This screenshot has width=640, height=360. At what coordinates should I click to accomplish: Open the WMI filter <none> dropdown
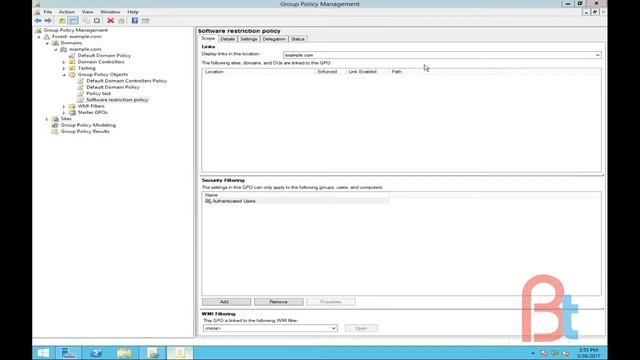[x=270, y=328]
